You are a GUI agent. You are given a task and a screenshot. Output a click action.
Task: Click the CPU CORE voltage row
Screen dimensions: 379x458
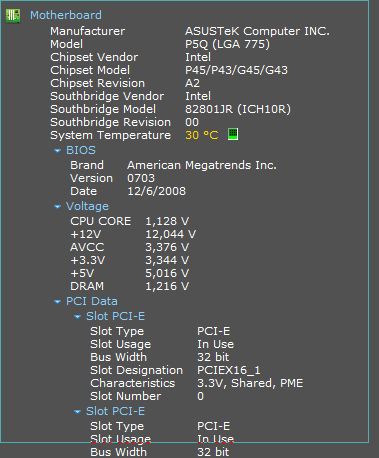[x=130, y=221]
